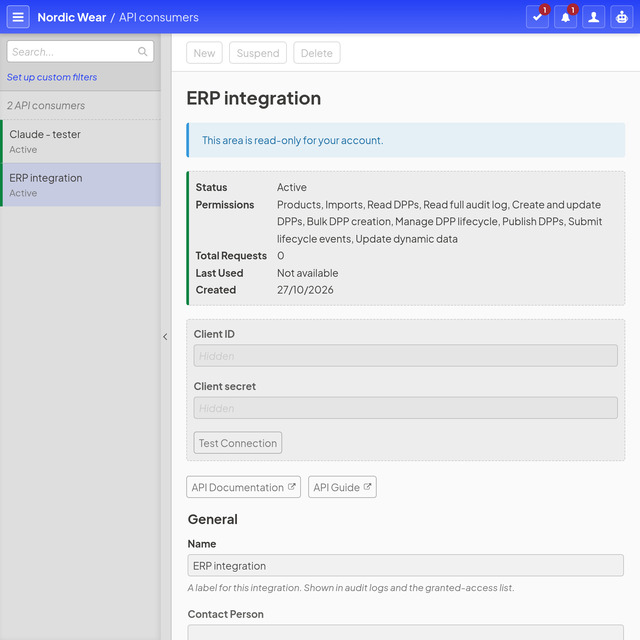Screen dimensions: 640x640
Task: Click the General section heading
Action: 213,519
